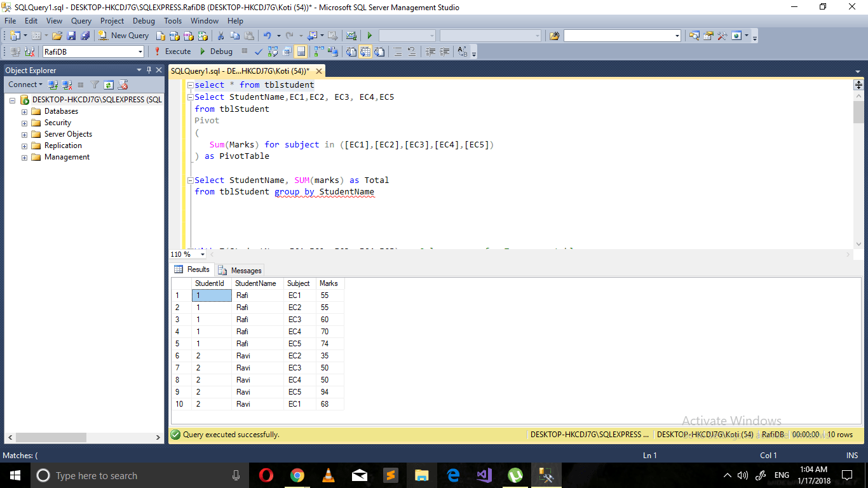Switch to the Messages tab
The image size is (868, 488).
[x=240, y=271]
